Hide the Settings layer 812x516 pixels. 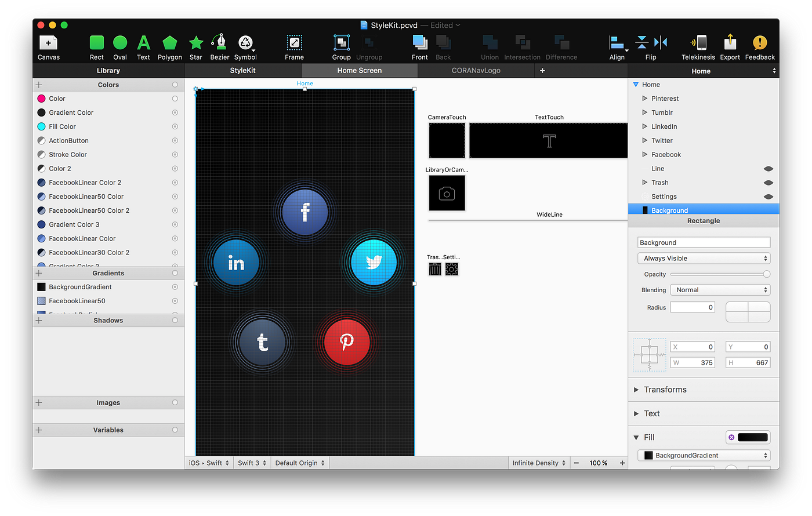[x=768, y=196]
